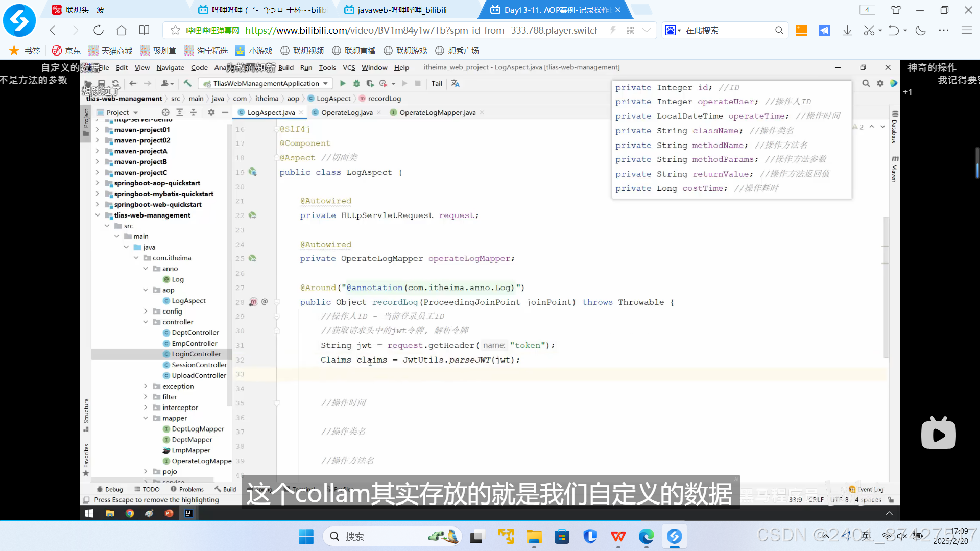980x551 pixels.
Task: Open the Navigate menu
Action: [x=170, y=67]
